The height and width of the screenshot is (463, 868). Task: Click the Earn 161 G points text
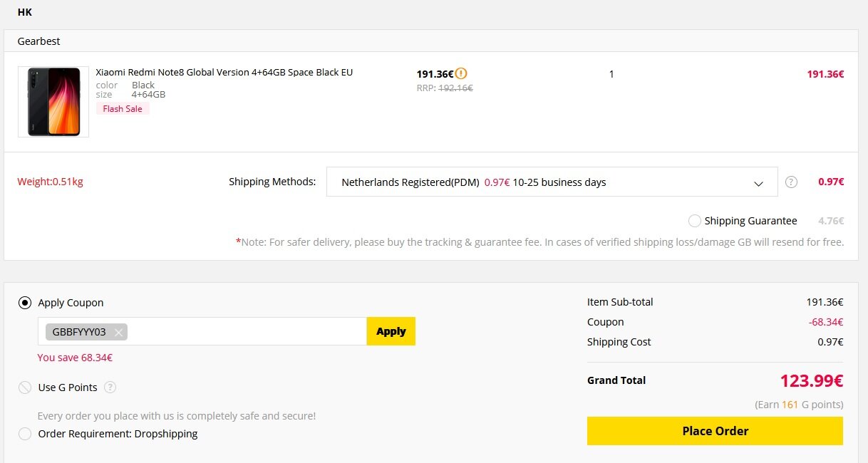pyautogui.click(x=799, y=405)
